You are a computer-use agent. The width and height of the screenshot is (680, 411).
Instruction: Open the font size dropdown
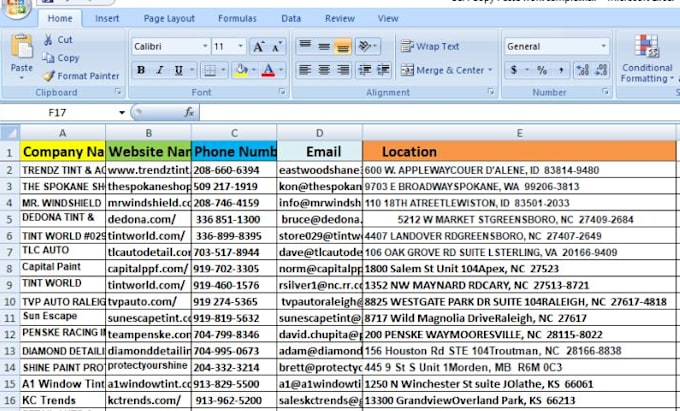point(240,46)
